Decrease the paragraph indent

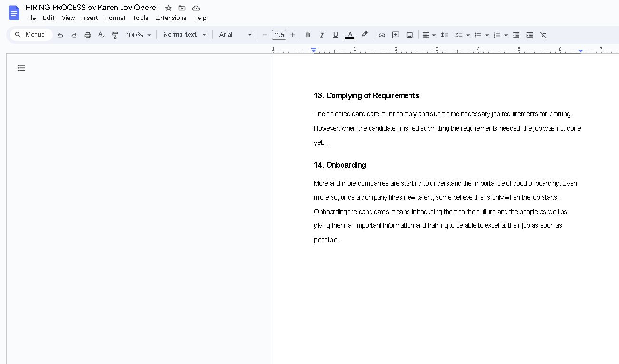516,35
